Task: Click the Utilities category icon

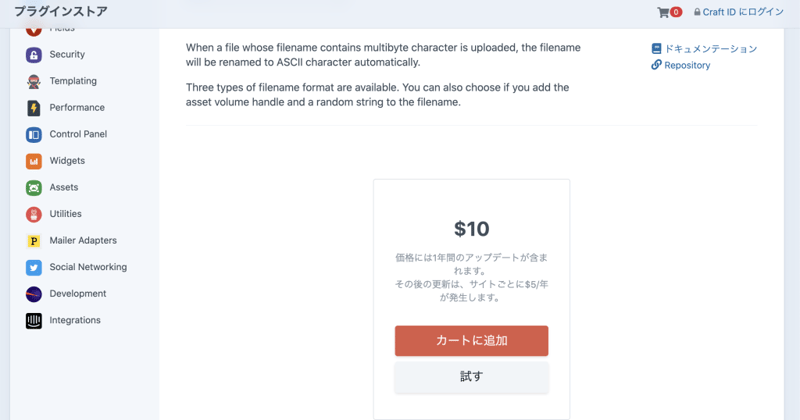Action: tap(34, 214)
